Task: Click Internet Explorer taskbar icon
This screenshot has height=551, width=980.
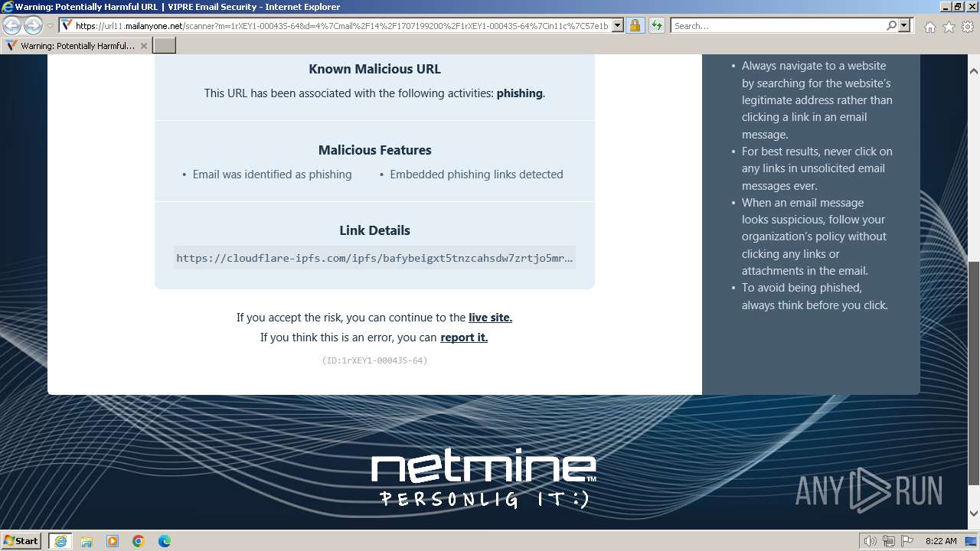Action: [x=60, y=541]
